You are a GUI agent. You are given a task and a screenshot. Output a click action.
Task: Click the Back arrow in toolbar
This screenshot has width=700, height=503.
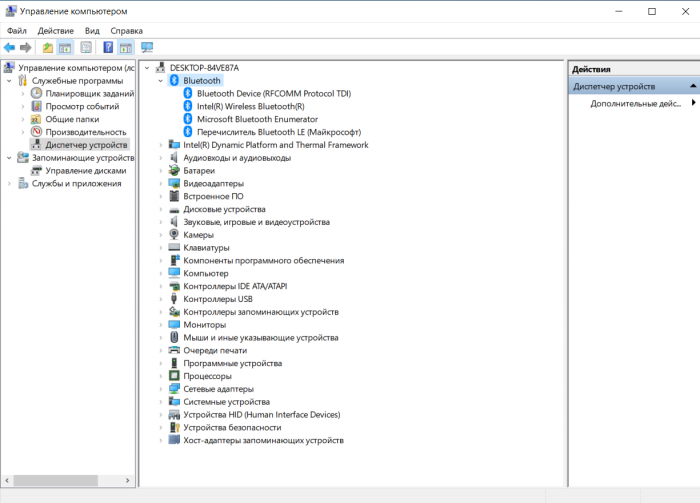9,47
